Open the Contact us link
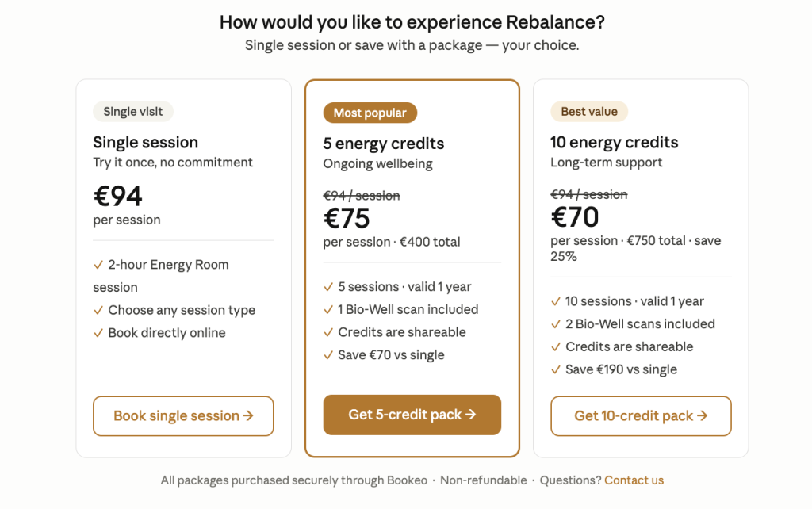812x509 pixels. (x=634, y=480)
